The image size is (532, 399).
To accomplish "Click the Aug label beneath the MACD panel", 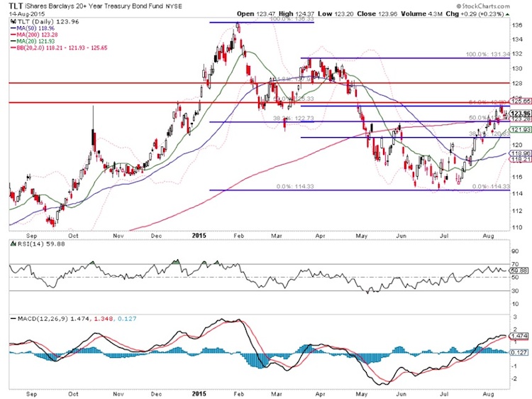I will 489,394.
